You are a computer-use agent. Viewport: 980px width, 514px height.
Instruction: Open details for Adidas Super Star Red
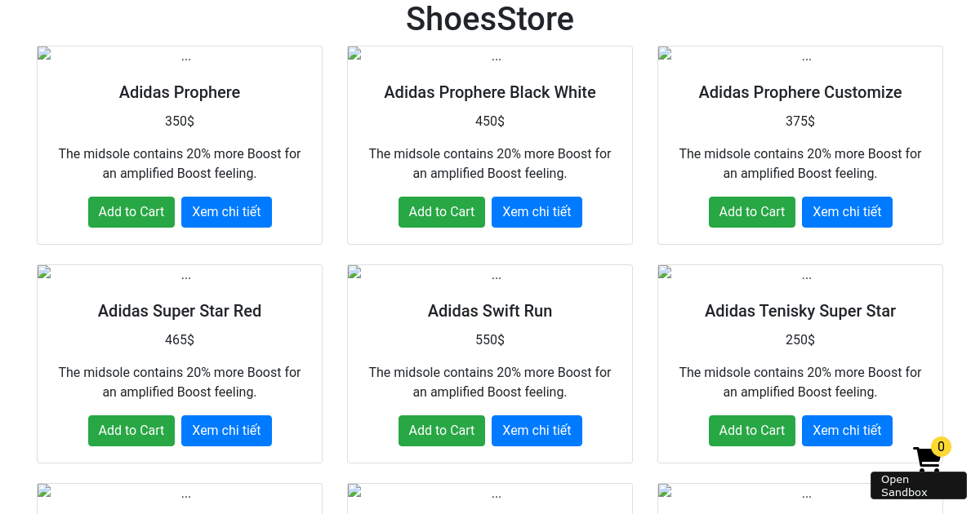tap(226, 430)
